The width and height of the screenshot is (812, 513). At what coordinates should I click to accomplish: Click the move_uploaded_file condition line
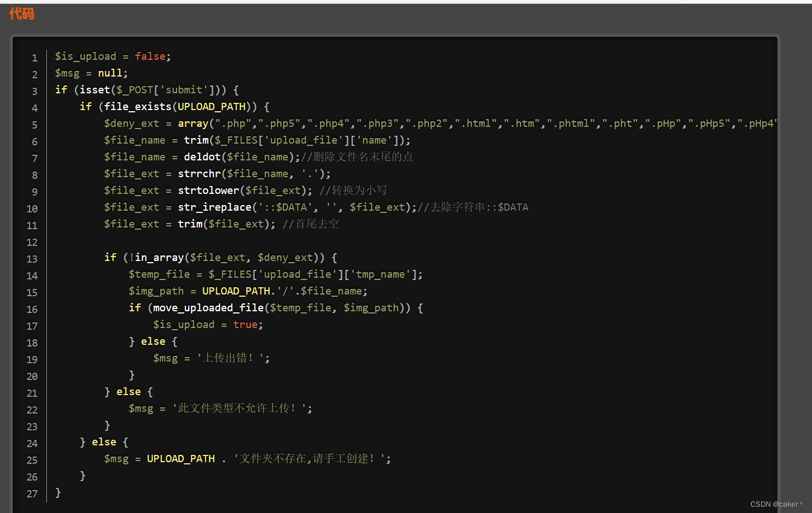click(x=276, y=308)
